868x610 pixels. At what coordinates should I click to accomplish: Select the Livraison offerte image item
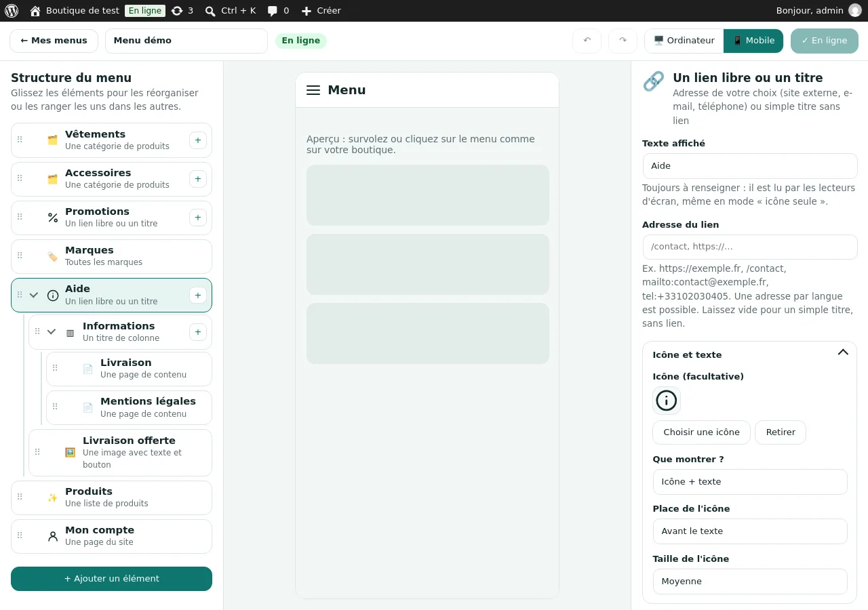(120, 453)
